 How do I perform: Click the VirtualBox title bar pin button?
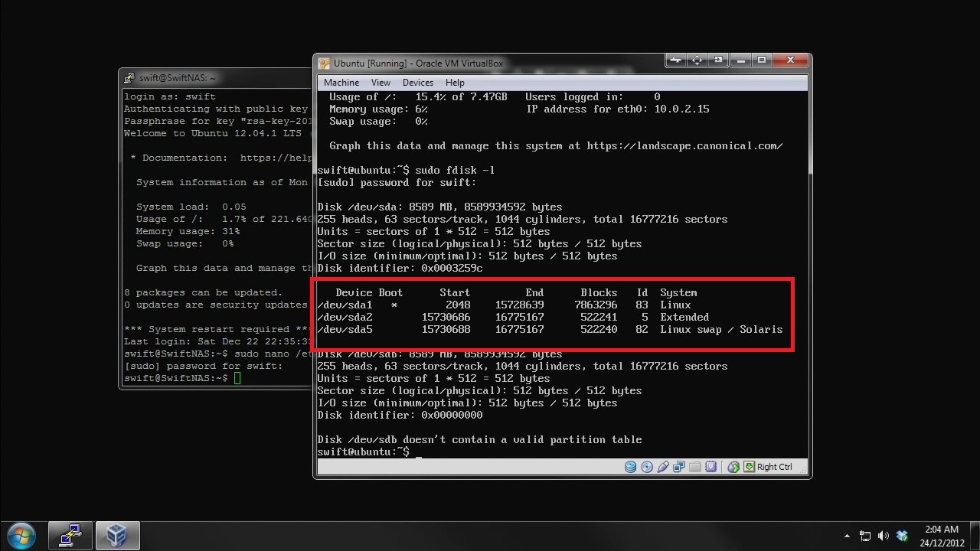(x=675, y=60)
